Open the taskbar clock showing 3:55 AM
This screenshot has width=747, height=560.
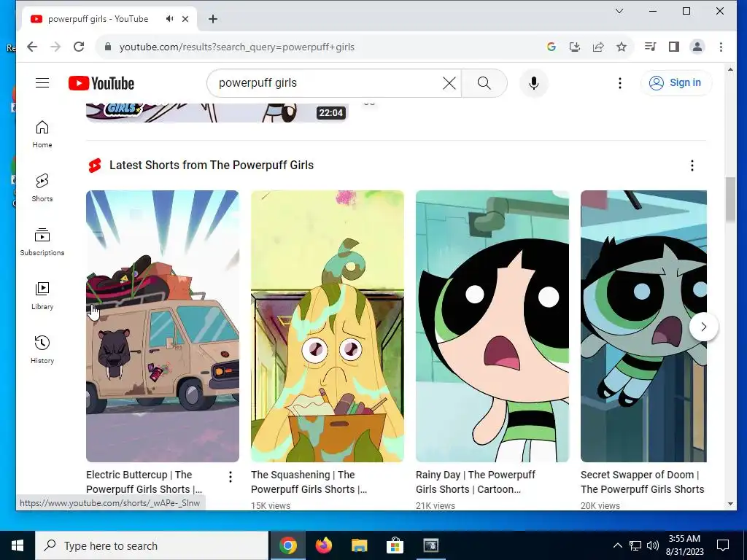point(684,545)
